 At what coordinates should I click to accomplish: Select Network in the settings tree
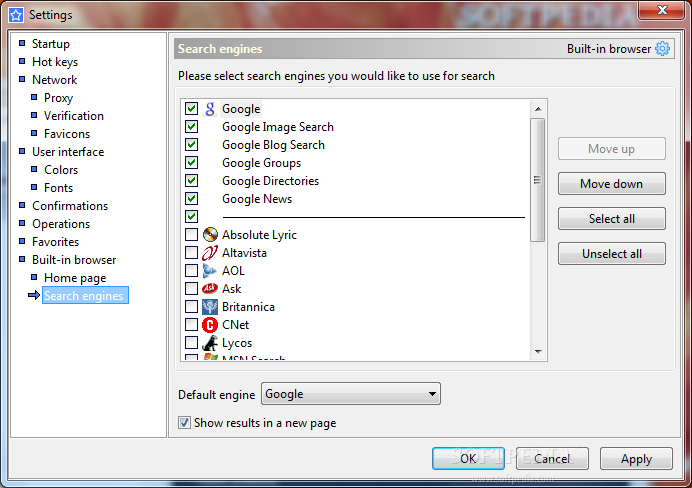tap(54, 80)
